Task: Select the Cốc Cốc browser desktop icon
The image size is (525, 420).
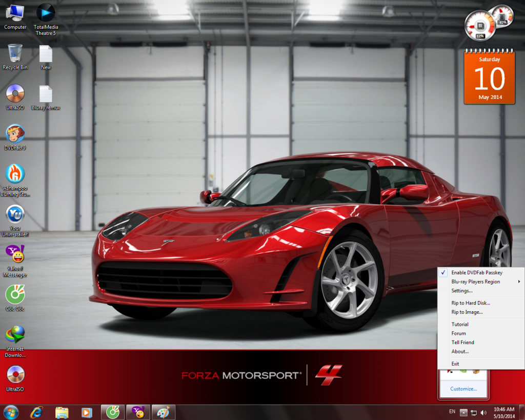Action: tap(15, 298)
